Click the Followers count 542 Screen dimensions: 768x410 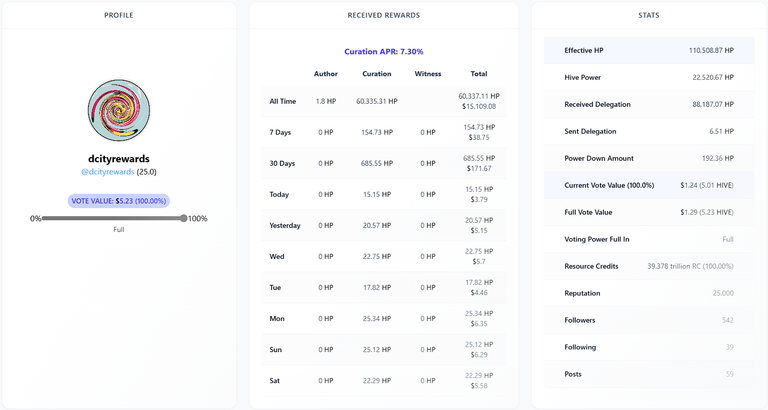coord(727,320)
